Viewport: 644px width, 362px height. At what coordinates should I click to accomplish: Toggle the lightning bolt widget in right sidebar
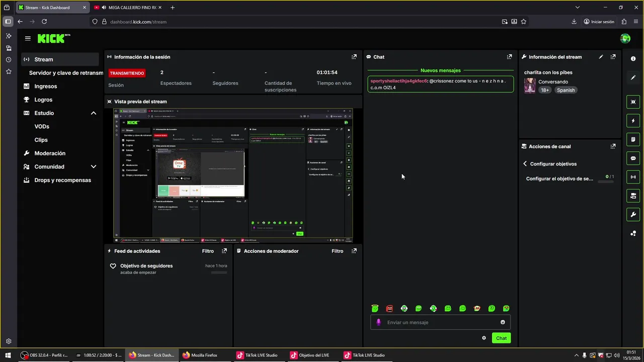point(633,121)
